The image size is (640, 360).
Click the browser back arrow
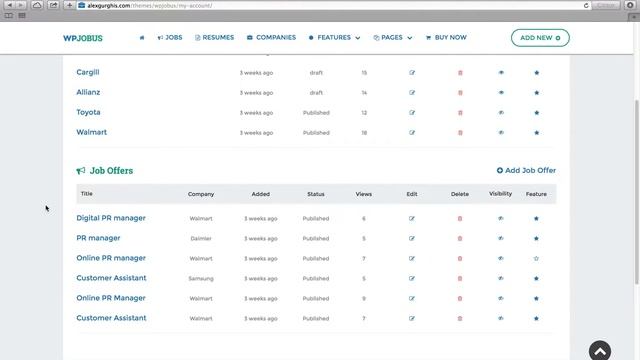point(9,5)
